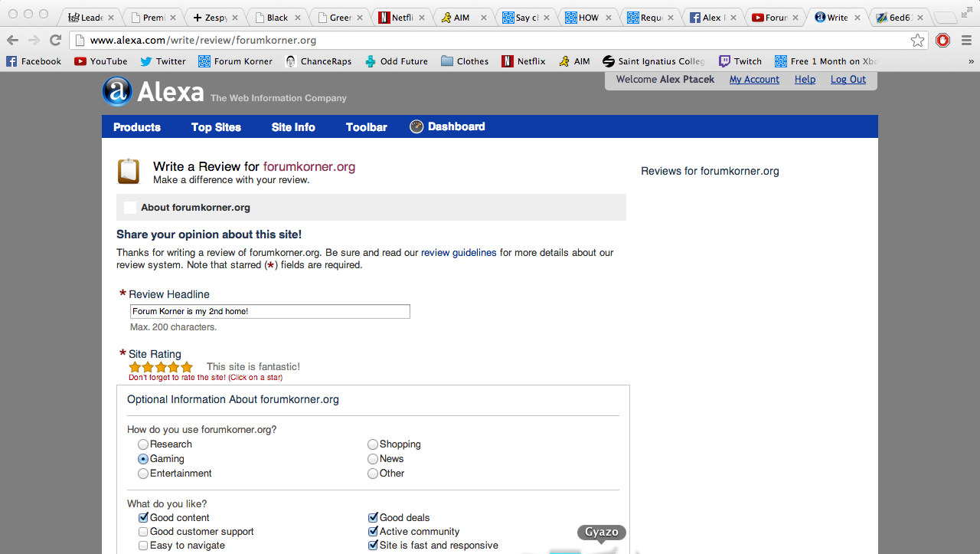Screen dimensions: 980x554
Task: Uncheck the Good content checkbox
Action: pyautogui.click(x=143, y=518)
